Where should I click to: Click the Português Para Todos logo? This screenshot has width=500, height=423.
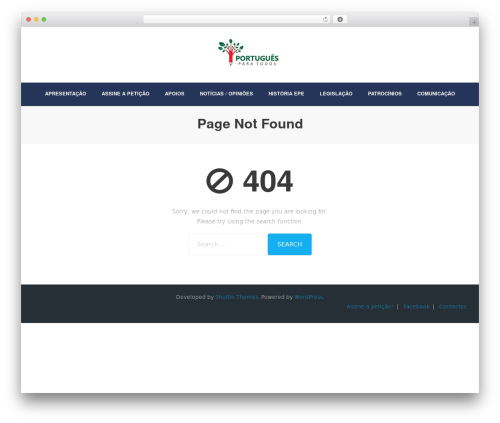248,52
